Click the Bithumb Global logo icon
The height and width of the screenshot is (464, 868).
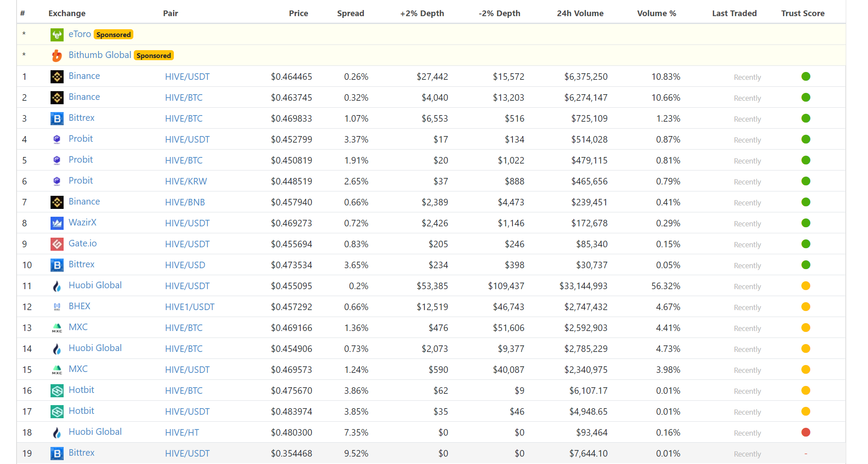[57, 56]
